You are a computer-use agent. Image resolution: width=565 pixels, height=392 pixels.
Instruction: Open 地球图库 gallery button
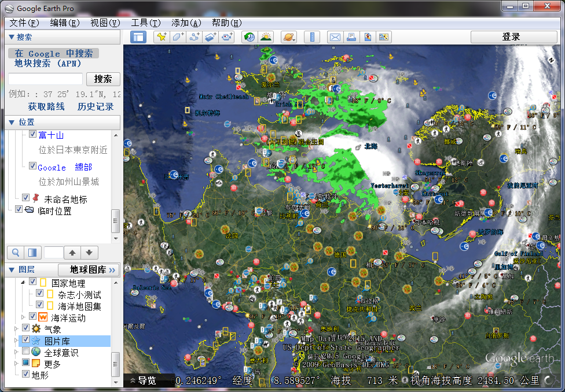point(89,269)
